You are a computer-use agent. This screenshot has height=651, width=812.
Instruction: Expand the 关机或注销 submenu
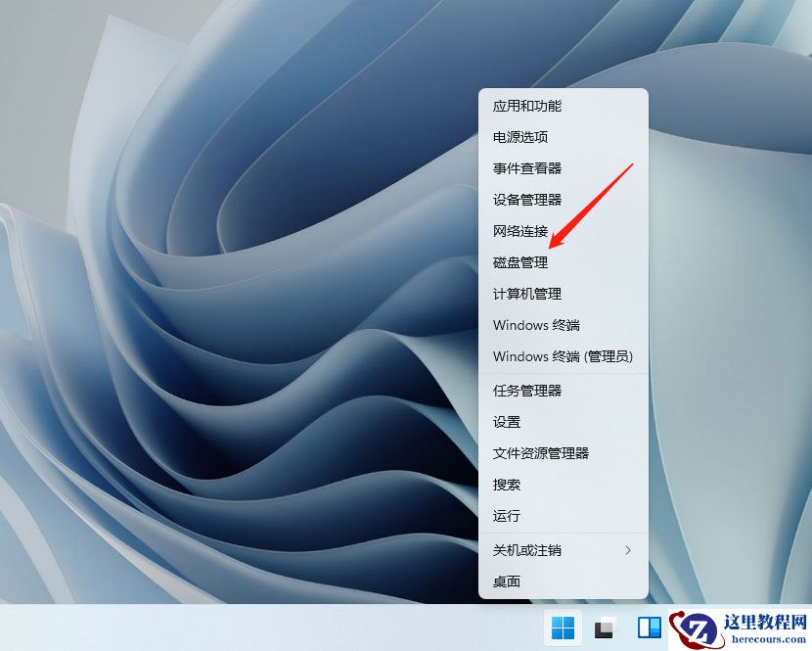coord(525,550)
